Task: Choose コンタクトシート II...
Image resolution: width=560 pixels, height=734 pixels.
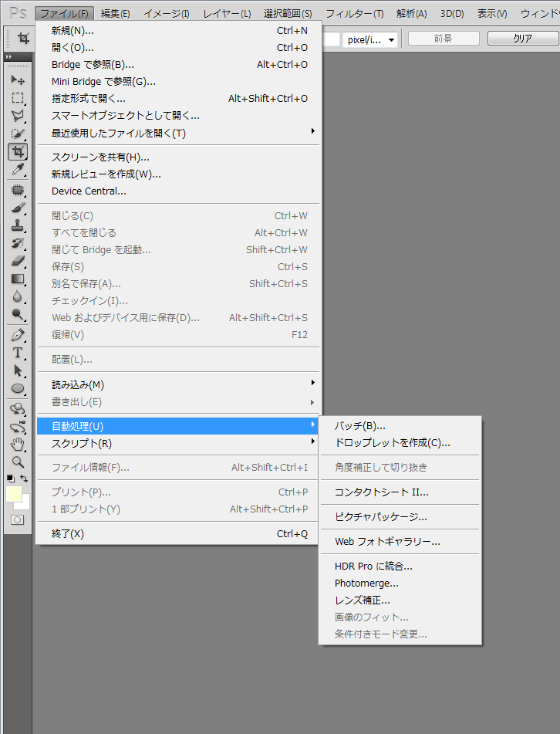Action: 400,492
